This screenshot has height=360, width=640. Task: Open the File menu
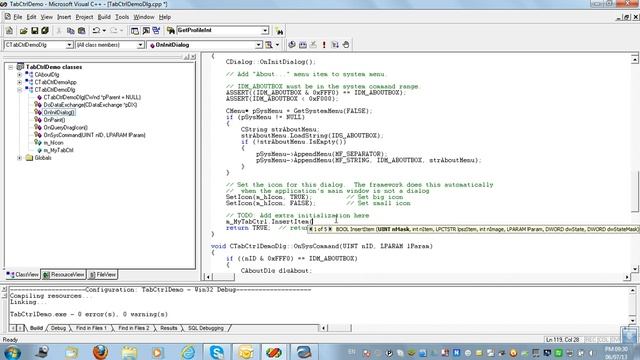coord(18,17)
